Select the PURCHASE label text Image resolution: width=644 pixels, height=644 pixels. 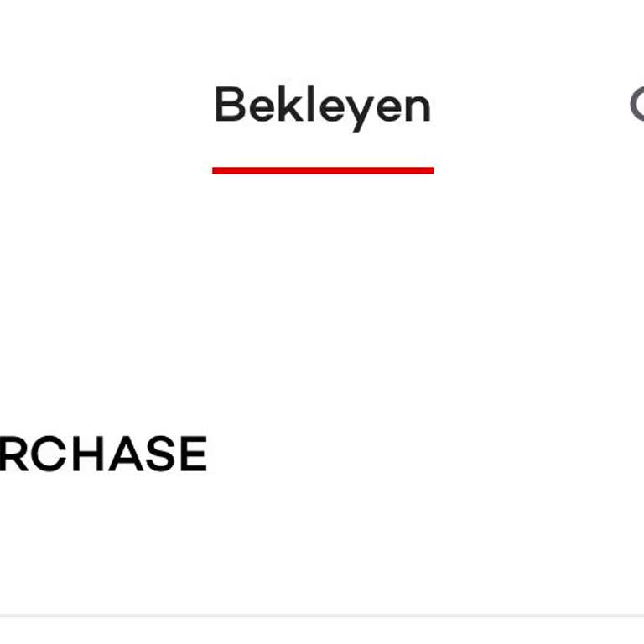(x=102, y=454)
